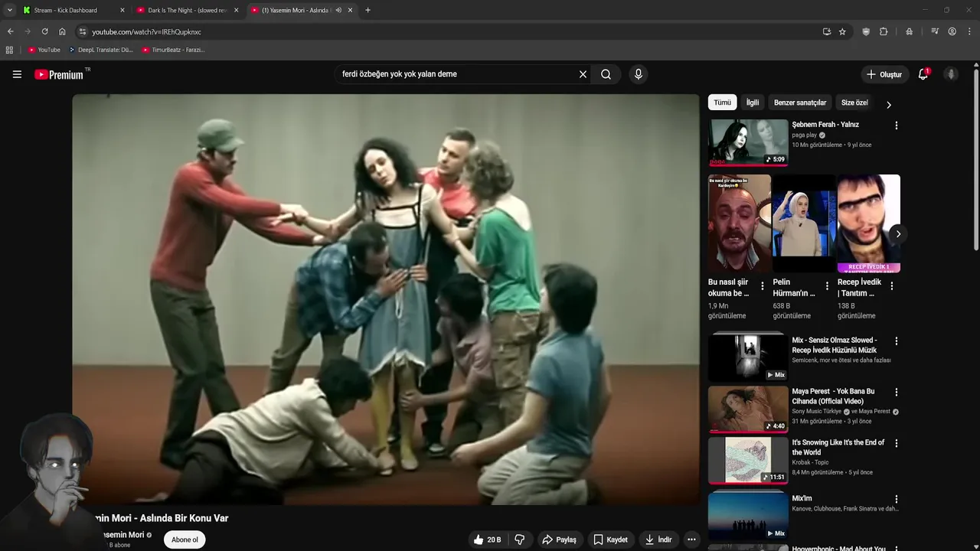Select the Tümü filter chip
The image size is (980, 551).
pyautogui.click(x=722, y=103)
